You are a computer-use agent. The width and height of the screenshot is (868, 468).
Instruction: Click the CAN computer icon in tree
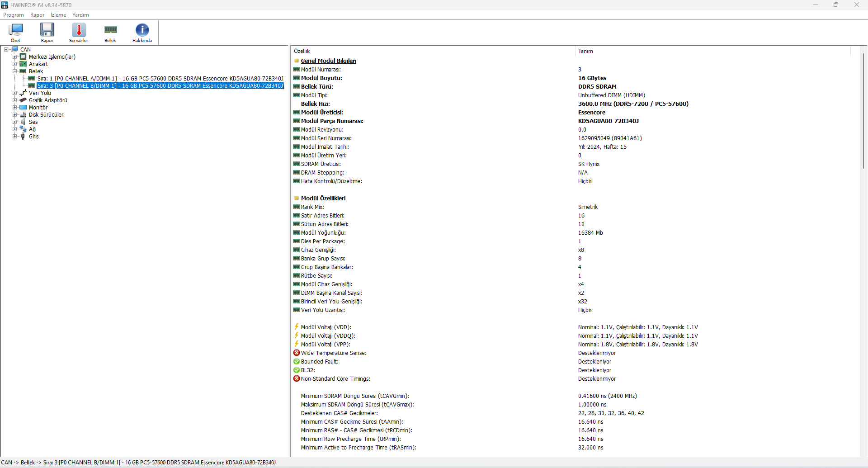[x=15, y=49]
